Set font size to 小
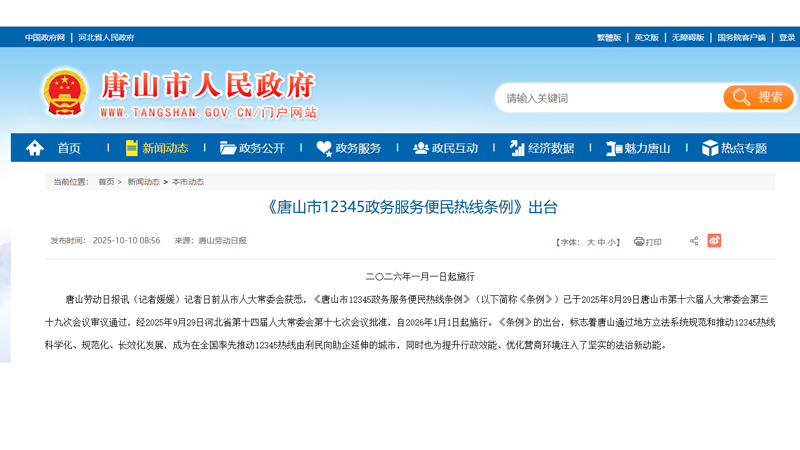This screenshot has height=450, width=800. point(611,242)
